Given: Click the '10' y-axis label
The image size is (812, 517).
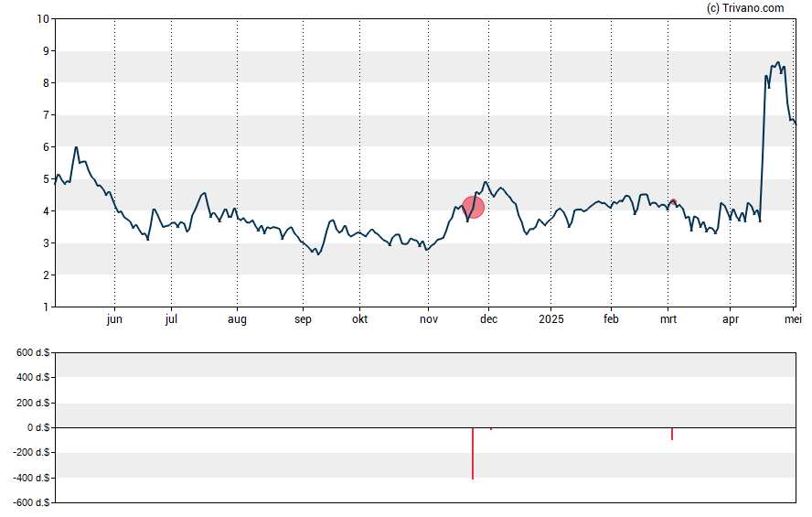Looking at the screenshot, I should (43, 19).
